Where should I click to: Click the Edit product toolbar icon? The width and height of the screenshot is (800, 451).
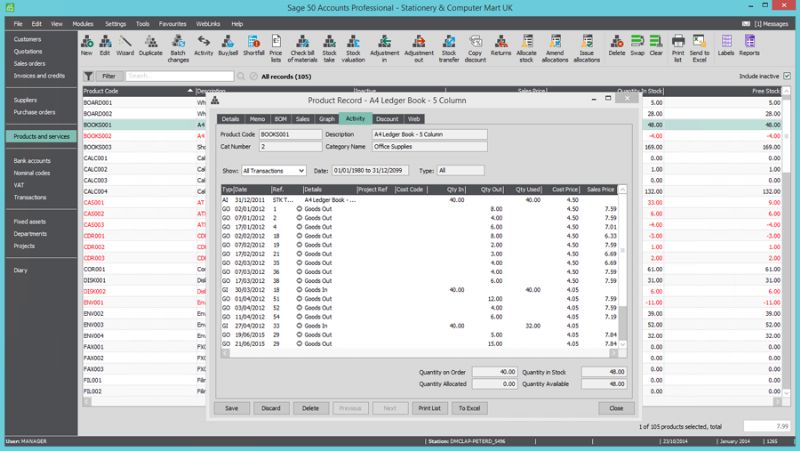click(105, 45)
